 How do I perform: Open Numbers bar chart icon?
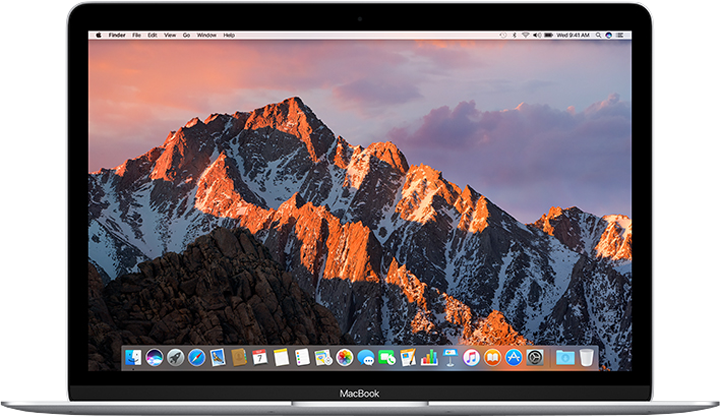[x=429, y=357]
